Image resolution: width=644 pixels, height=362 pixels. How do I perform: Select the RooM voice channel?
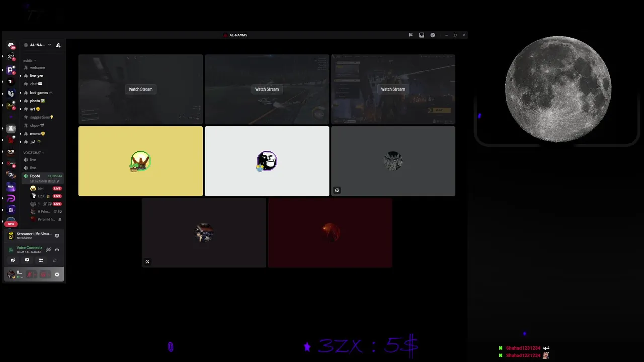point(42,178)
